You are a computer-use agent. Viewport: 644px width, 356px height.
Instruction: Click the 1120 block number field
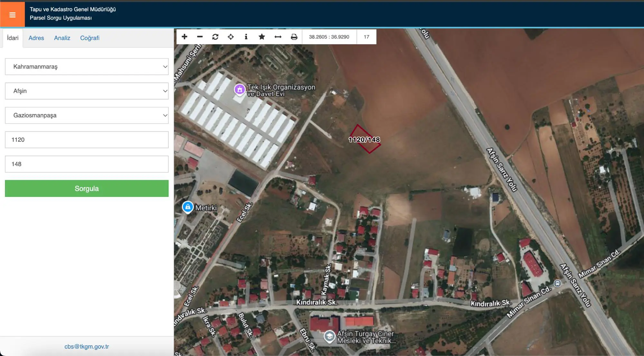pyautogui.click(x=87, y=140)
